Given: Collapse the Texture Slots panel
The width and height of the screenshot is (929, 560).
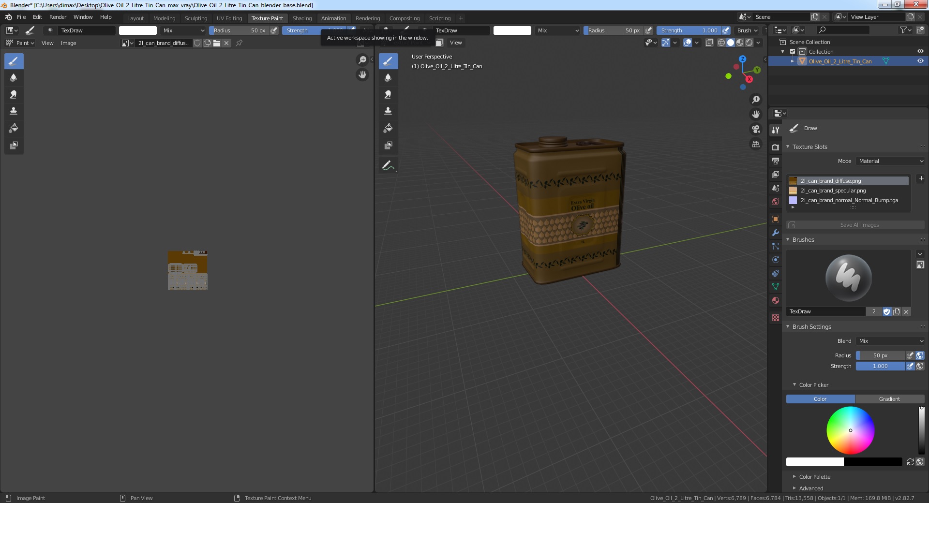Looking at the screenshot, I should pyautogui.click(x=788, y=147).
